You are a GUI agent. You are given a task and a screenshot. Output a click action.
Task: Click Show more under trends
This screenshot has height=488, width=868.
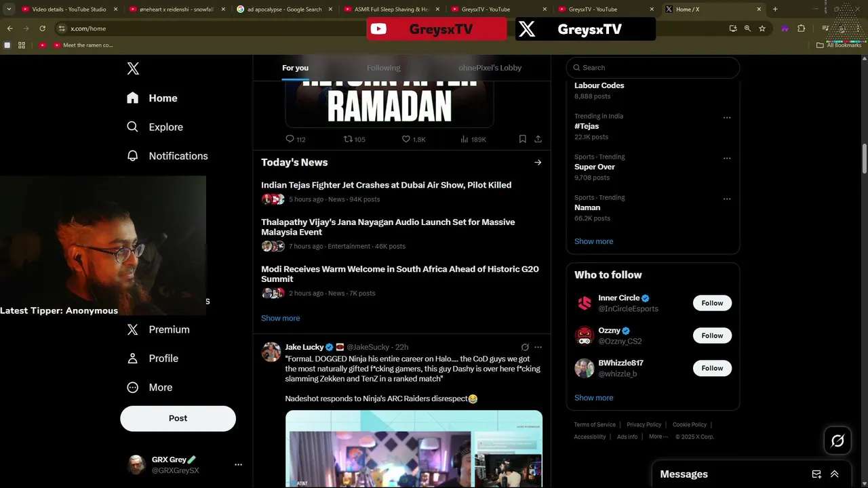click(x=593, y=241)
